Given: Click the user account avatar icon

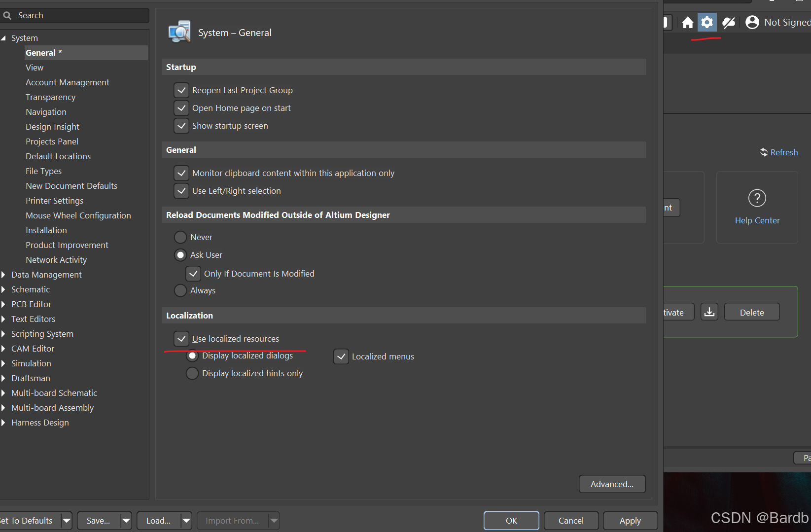Looking at the screenshot, I should (x=752, y=22).
